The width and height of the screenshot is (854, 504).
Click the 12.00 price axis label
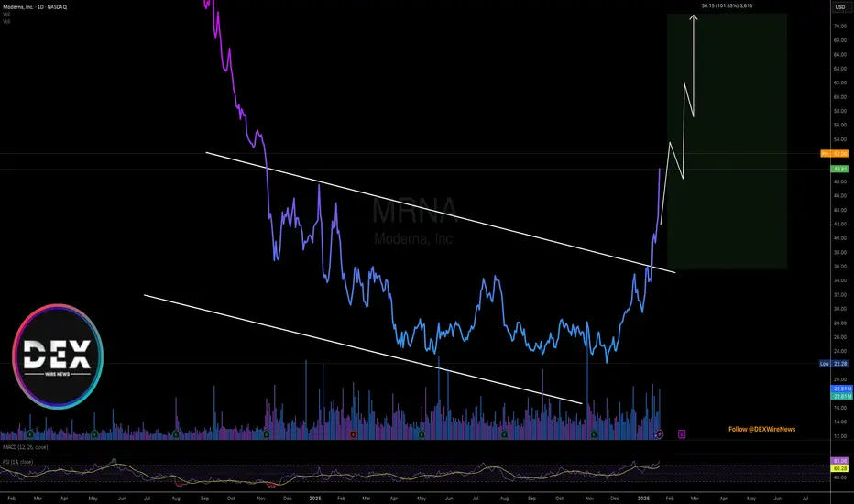coord(840,436)
